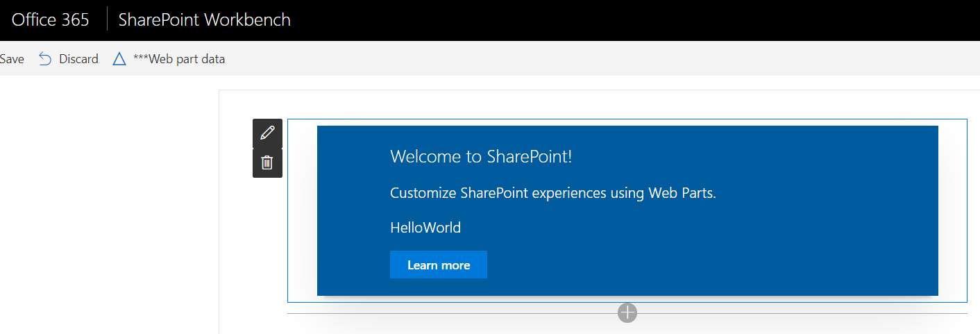
Task: Click the HelloWorld description text
Action: (x=425, y=227)
